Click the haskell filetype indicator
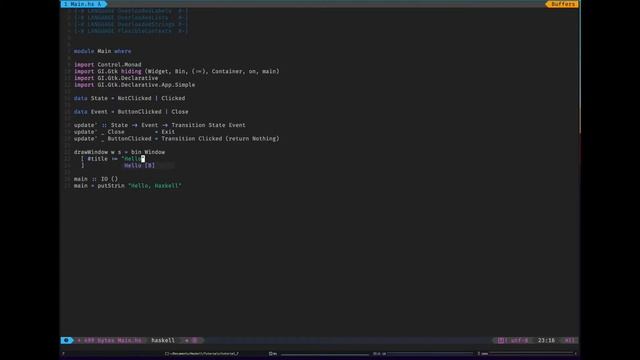The height and width of the screenshot is (360, 640). pyautogui.click(x=163, y=340)
